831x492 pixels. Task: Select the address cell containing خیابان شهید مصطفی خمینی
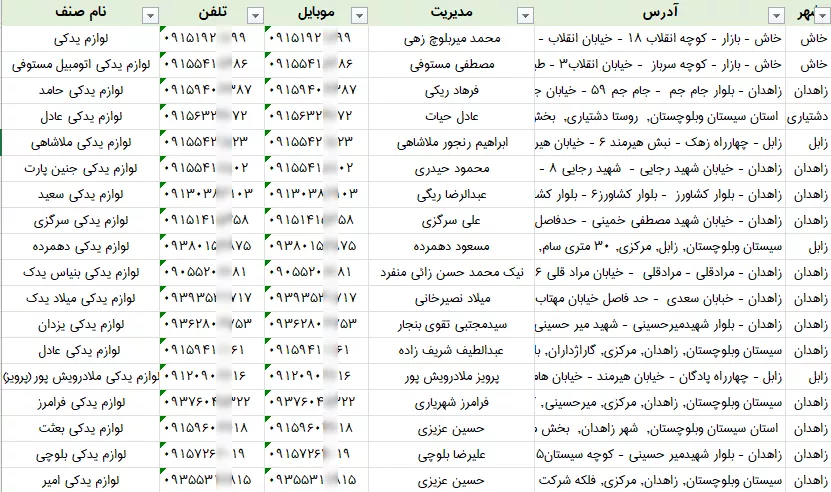(660, 221)
